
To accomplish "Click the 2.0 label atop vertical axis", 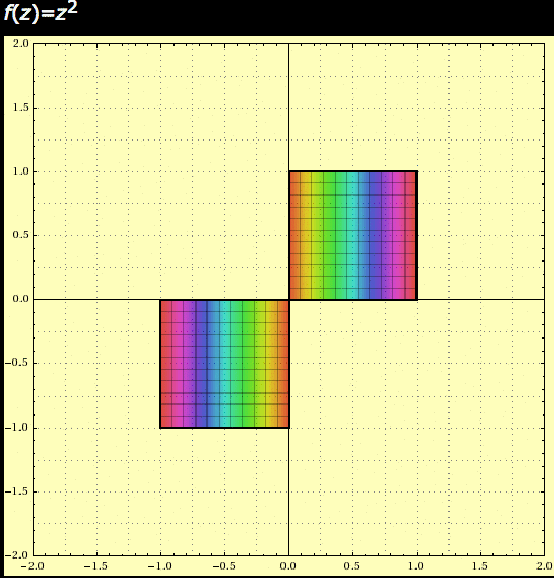I will [21, 43].
